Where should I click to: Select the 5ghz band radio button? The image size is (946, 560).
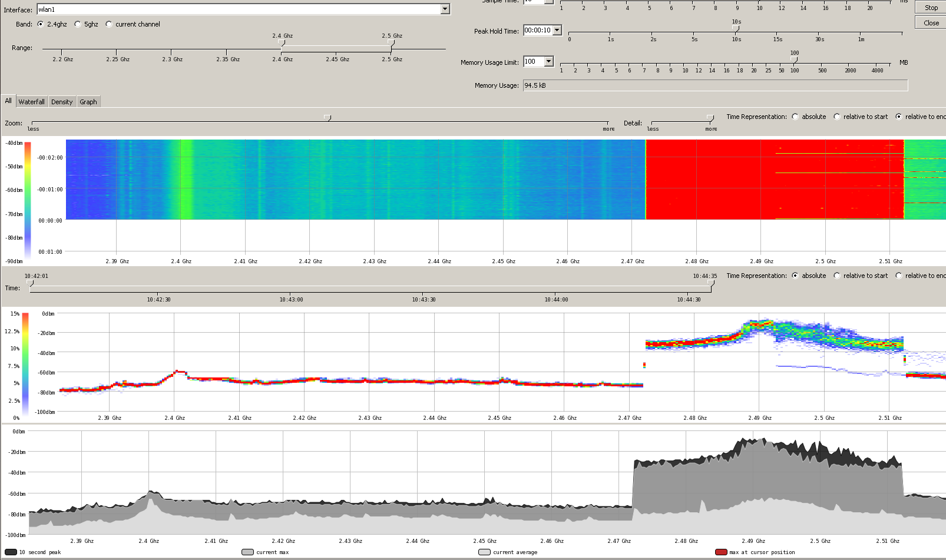click(77, 24)
